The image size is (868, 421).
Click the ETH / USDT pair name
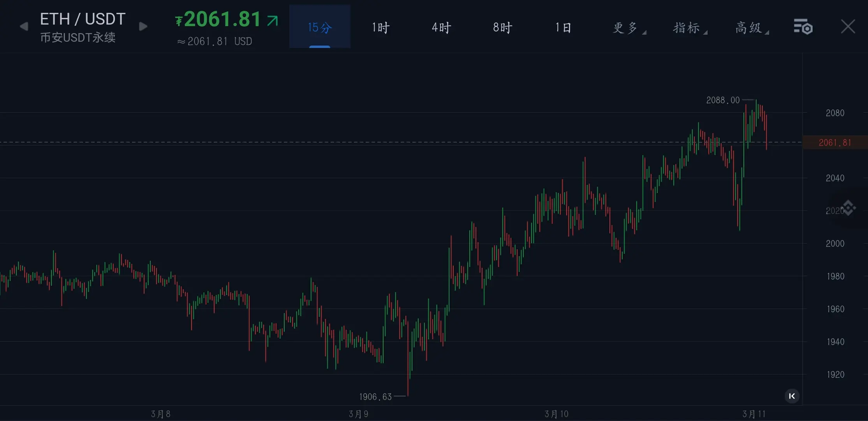click(x=83, y=19)
